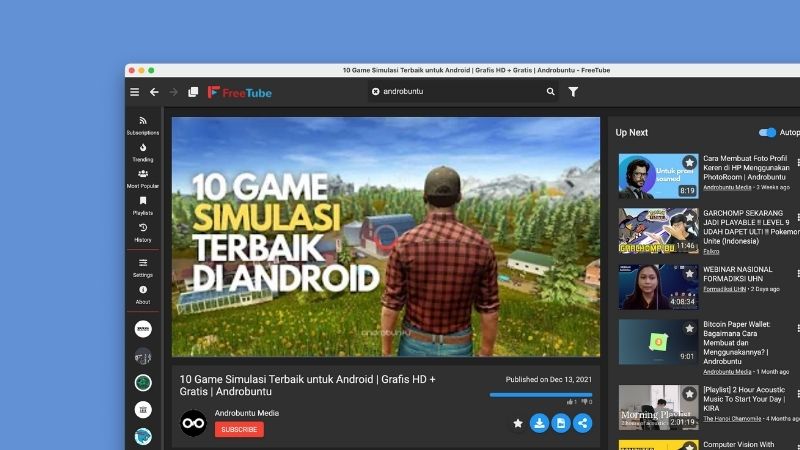Screen dimensions: 800x450
Task: Click the video title 10 Game Simulasi Terbaik
Action: point(307,385)
